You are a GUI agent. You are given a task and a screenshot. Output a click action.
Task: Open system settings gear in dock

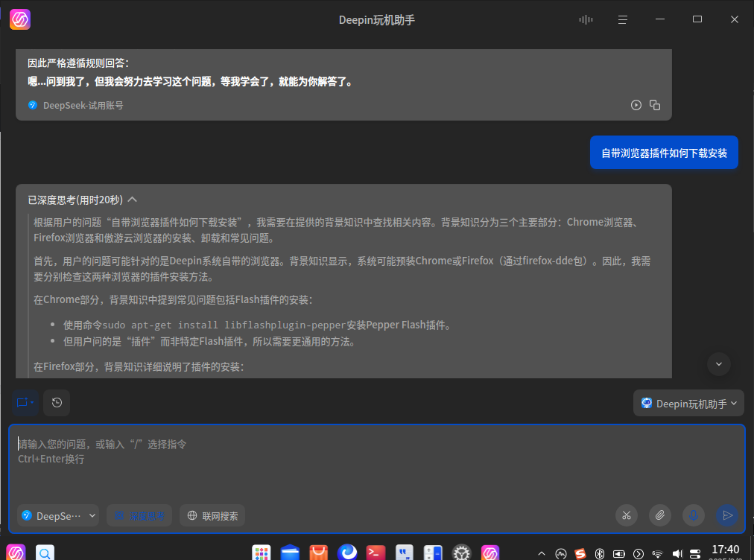pos(462,553)
